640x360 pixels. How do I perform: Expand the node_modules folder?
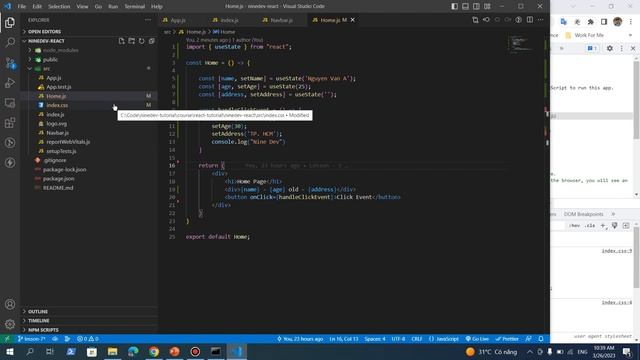(x=60, y=50)
